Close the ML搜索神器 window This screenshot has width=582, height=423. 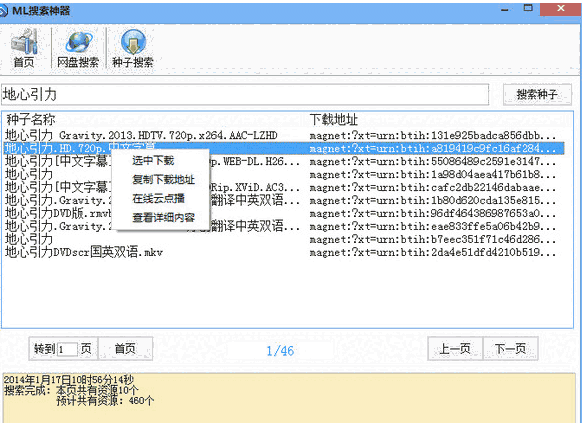pyautogui.click(x=561, y=9)
